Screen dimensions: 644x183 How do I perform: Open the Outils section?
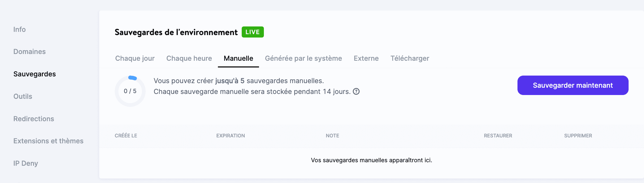(23, 96)
